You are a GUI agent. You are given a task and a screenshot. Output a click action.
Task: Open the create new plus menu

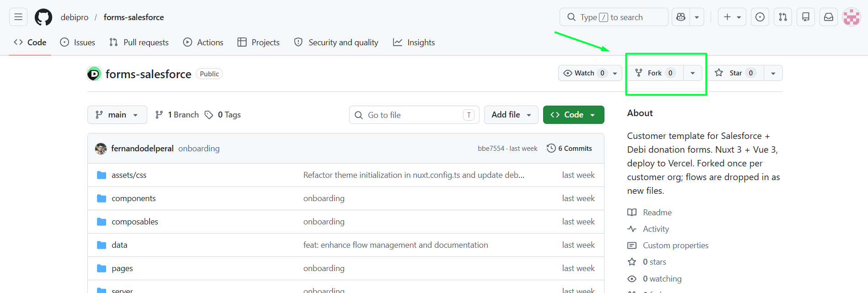pos(732,17)
